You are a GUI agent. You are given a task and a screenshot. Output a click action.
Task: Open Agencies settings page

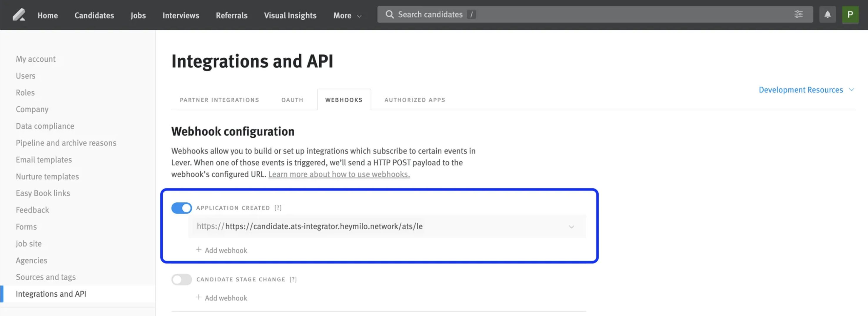(31, 260)
